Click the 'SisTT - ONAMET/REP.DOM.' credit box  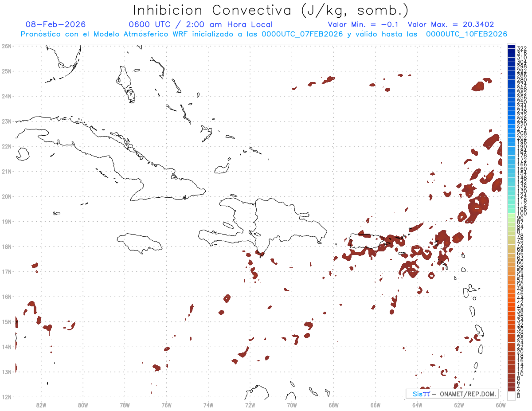pos(452,394)
